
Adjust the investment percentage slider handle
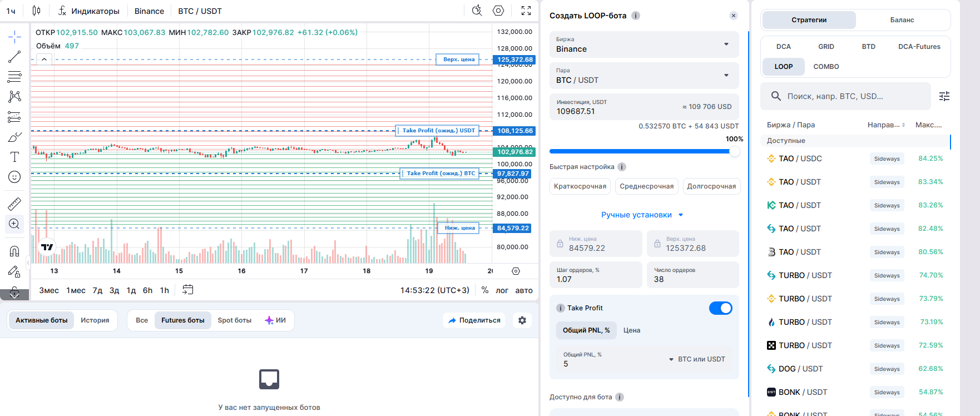pyautogui.click(x=735, y=151)
